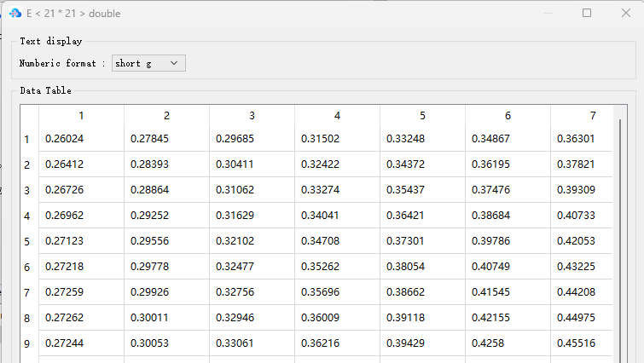Image resolution: width=644 pixels, height=363 pixels.
Task: Click cell with value 0.30011
Action: pyautogui.click(x=166, y=318)
